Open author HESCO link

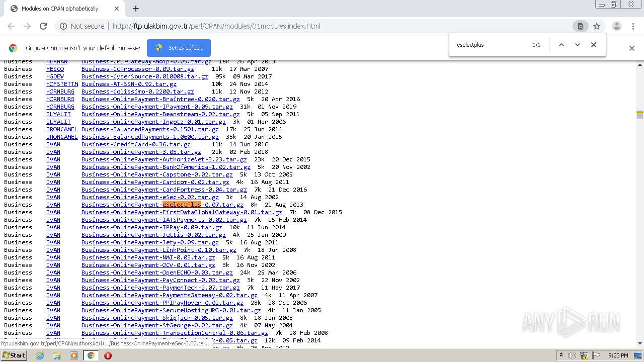(x=55, y=69)
